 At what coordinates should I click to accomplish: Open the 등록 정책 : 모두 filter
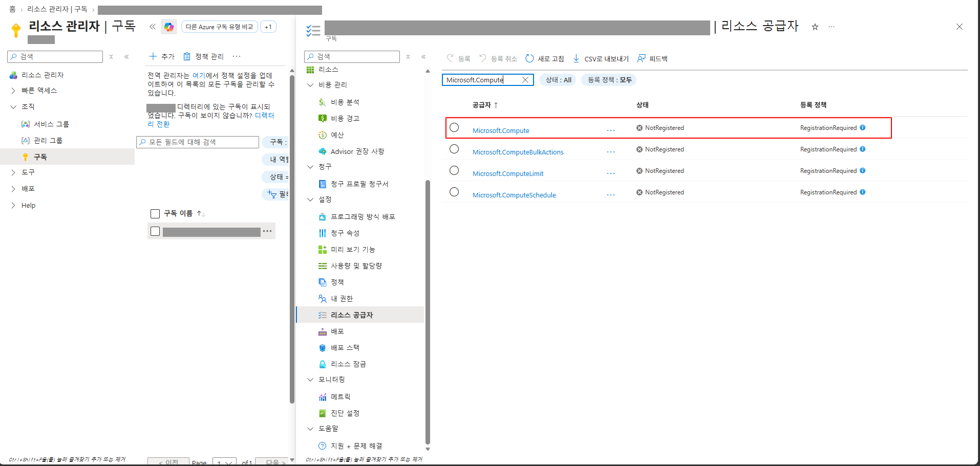pyautogui.click(x=609, y=80)
